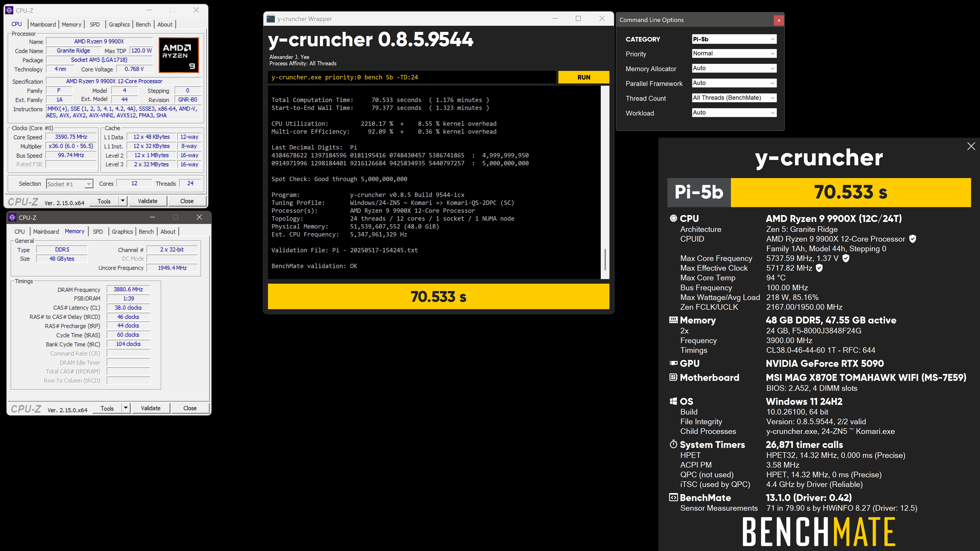Click the Memory icon in BenchMate result

click(673, 320)
